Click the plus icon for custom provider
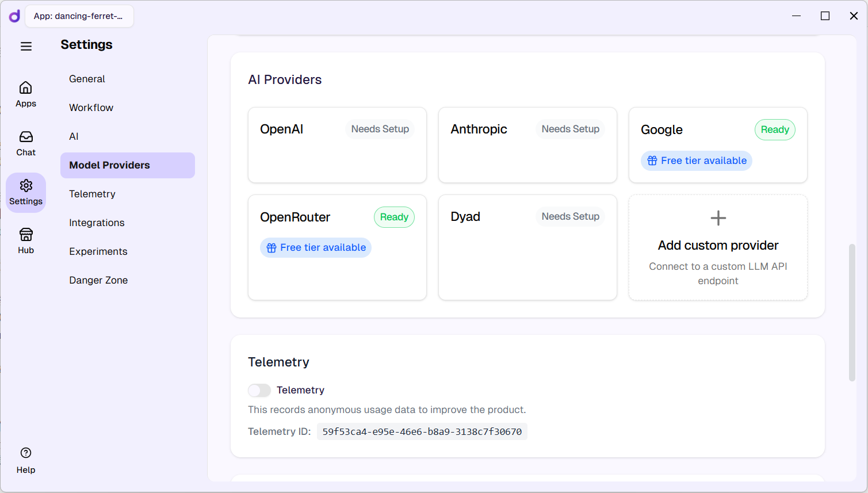The height and width of the screenshot is (493, 868). (718, 218)
